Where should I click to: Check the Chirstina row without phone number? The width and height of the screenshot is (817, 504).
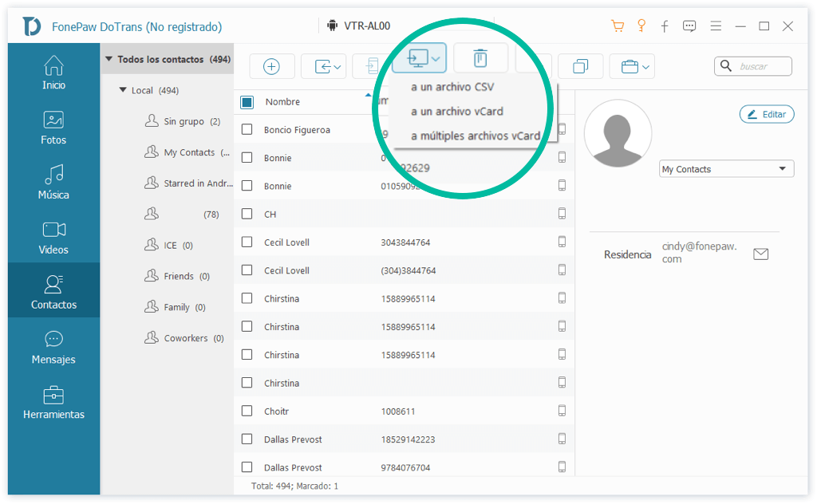(247, 383)
